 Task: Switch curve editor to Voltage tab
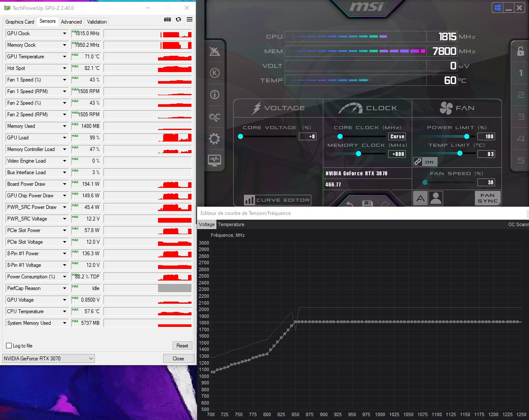point(207,224)
